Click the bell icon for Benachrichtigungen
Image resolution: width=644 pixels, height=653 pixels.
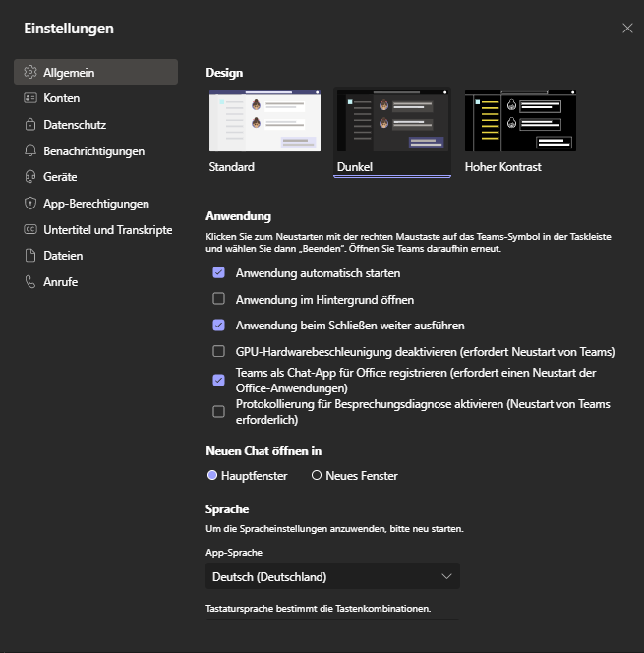point(30,150)
